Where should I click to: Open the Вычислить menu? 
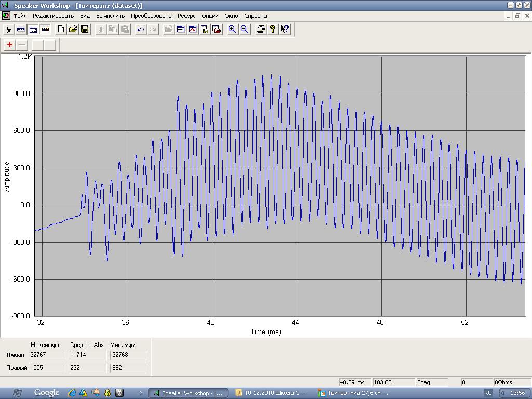[x=110, y=16]
